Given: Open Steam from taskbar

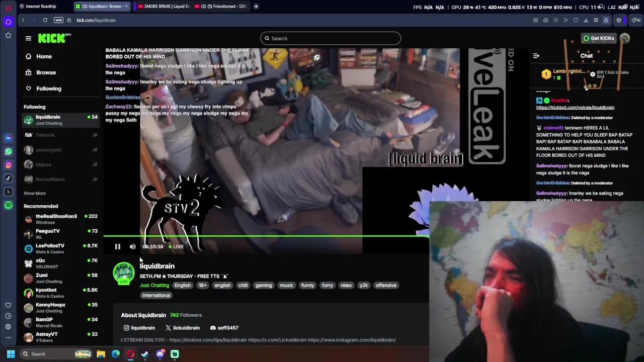Looking at the screenshot, I should point(145,354).
